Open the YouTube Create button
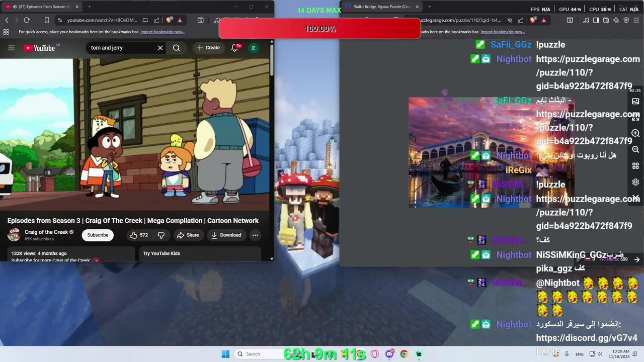The image size is (644, 362). tap(208, 48)
